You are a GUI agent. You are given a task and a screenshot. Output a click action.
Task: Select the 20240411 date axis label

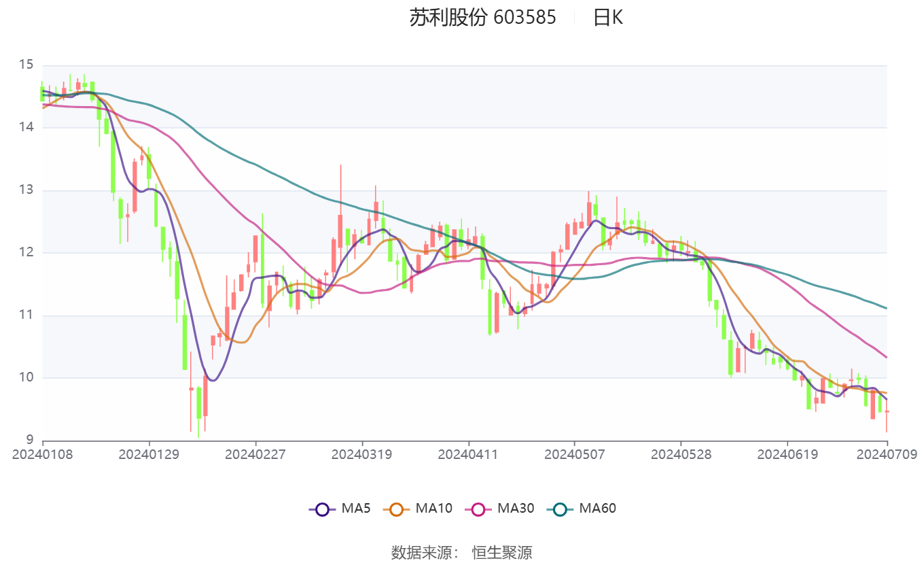tap(468, 454)
